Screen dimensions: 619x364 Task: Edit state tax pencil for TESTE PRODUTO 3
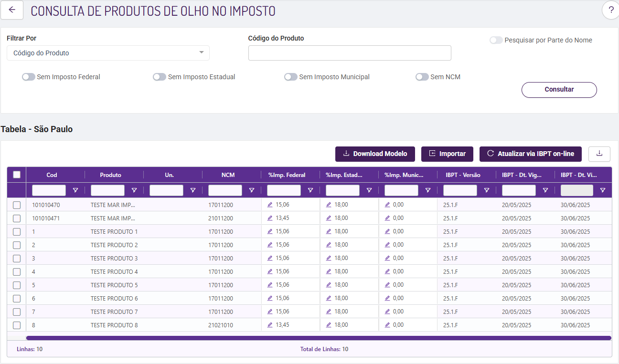[329, 258]
